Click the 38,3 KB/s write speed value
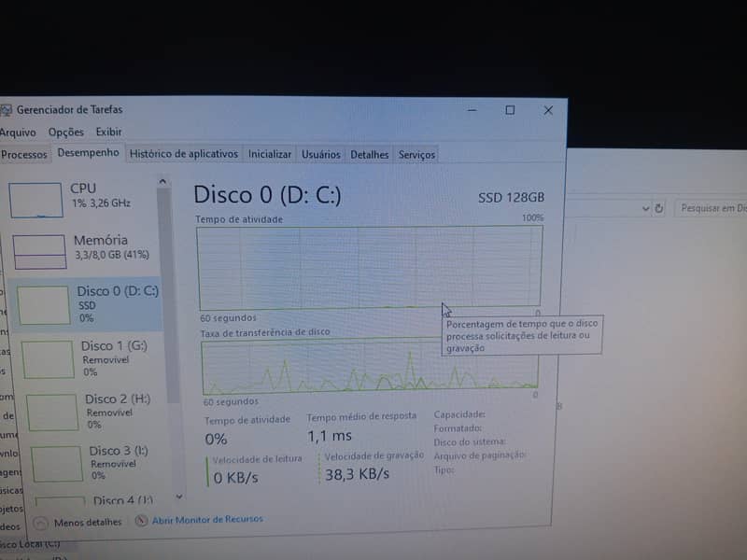The height and width of the screenshot is (560, 747). 357,474
